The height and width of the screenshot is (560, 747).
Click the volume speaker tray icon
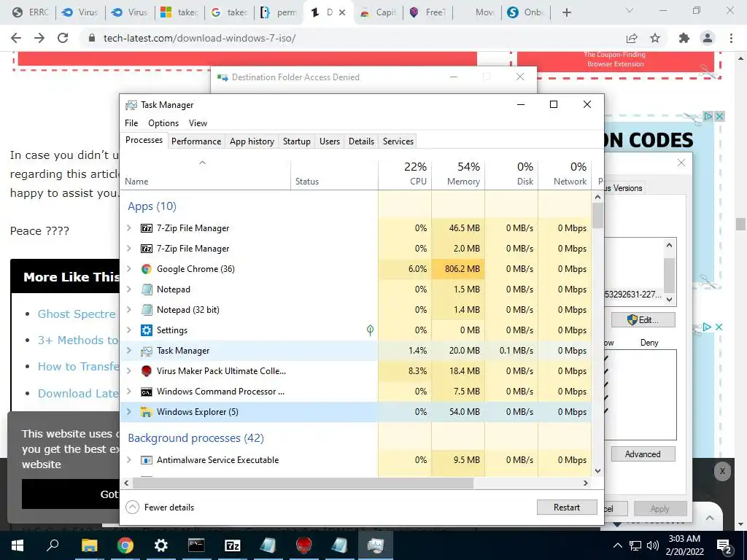click(x=653, y=545)
